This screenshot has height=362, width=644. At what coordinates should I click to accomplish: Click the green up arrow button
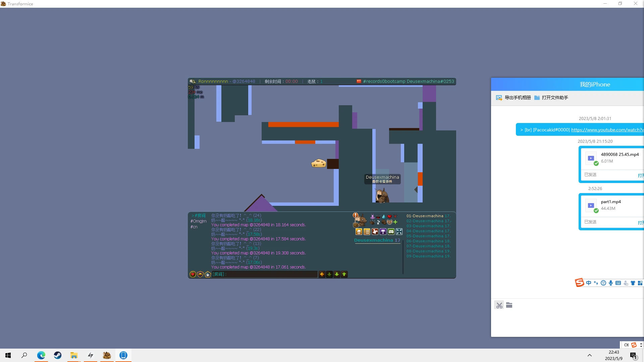pyautogui.click(x=344, y=275)
